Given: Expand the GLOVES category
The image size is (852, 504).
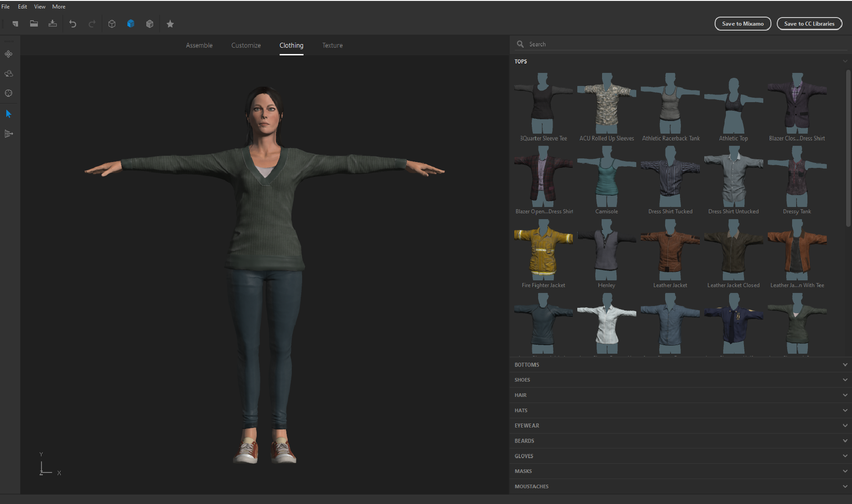Looking at the screenshot, I should (x=680, y=456).
